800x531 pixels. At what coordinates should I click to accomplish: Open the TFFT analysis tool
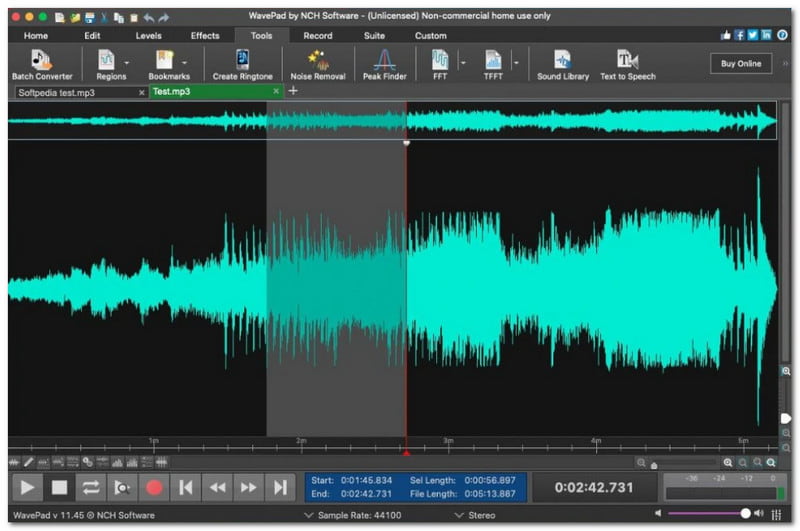coord(493,64)
